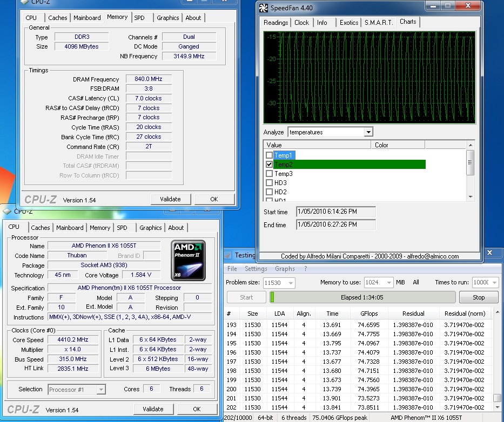The image size is (504, 422).
Task: Open Caches tab in upper CPU-Z window
Action: (58, 18)
